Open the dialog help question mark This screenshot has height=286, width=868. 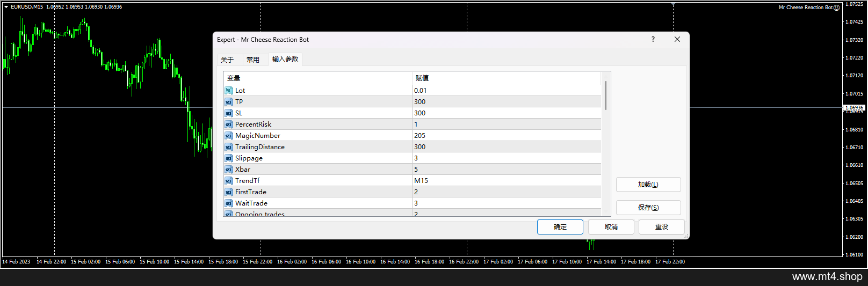coord(653,40)
